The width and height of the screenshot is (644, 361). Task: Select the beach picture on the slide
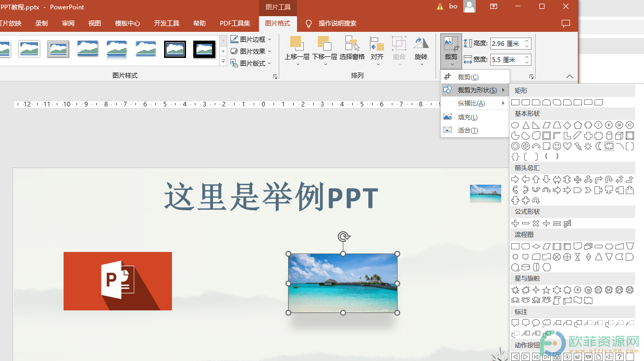click(343, 283)
